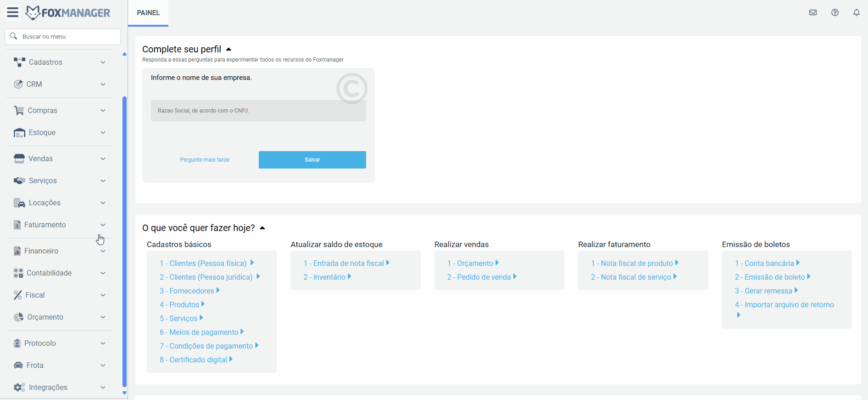Open the Contabilidade menu item
868x400 pixels.
tap(59, 273)
